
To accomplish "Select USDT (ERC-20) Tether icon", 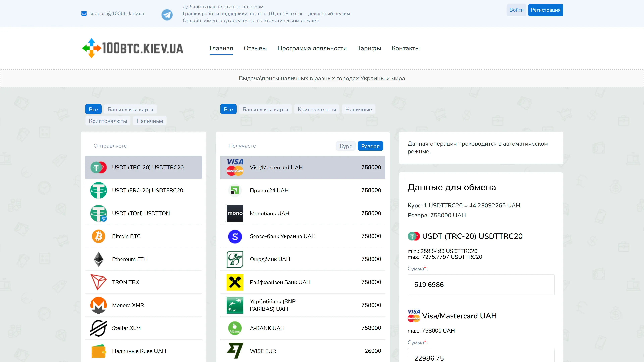I will click(x=98, y=190).
